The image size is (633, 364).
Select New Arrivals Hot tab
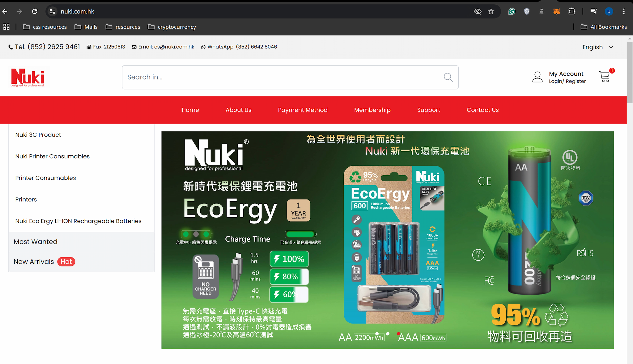pos(44,261)
